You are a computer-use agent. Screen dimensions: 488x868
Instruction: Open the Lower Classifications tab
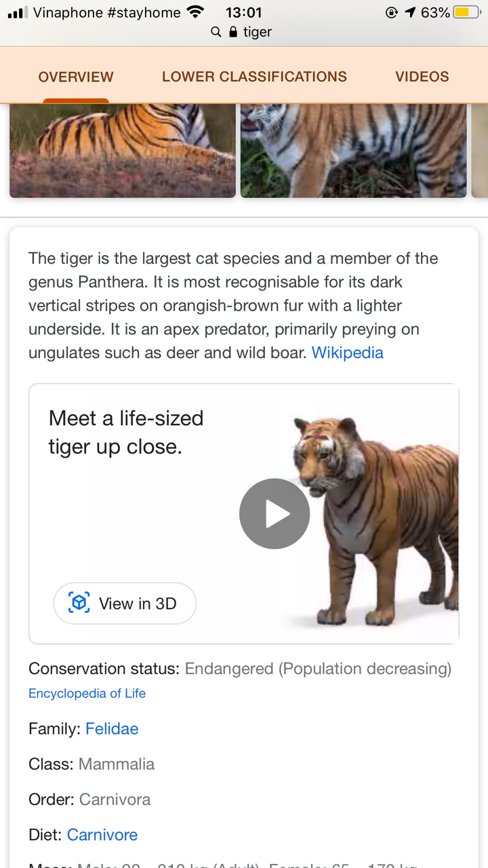coord(254,77)
